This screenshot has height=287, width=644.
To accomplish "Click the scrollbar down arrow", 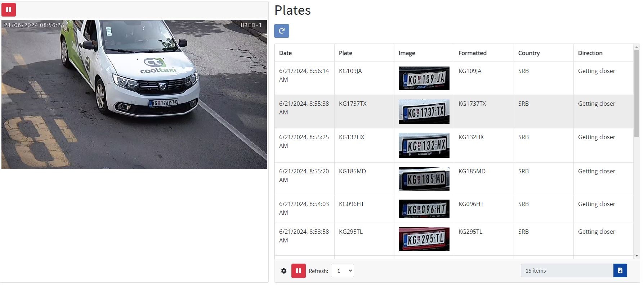I will [x=636, y=256].
